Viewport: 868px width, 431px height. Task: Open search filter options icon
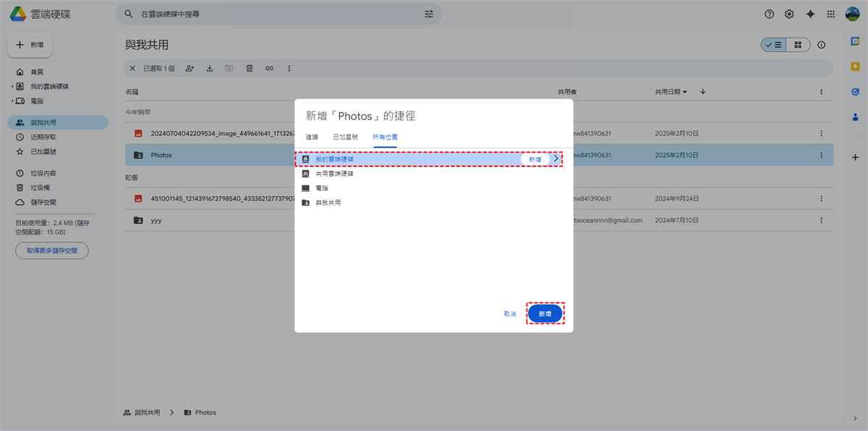(429, 14)
